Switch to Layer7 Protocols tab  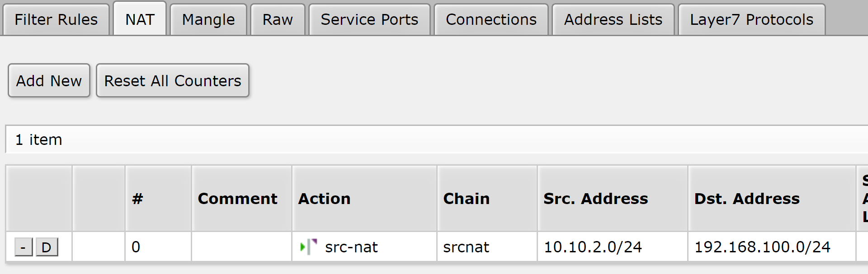[x=751, y=20]
